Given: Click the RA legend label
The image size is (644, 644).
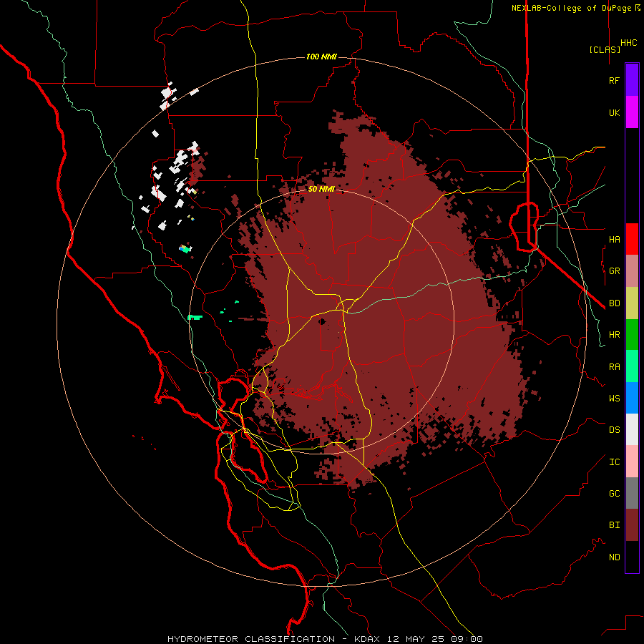Looking at the screenshot, I should [x=614, y=367].
